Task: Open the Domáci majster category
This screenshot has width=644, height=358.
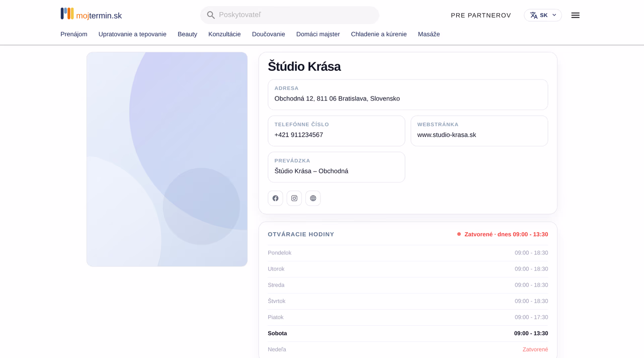Action: pos(318,34)
